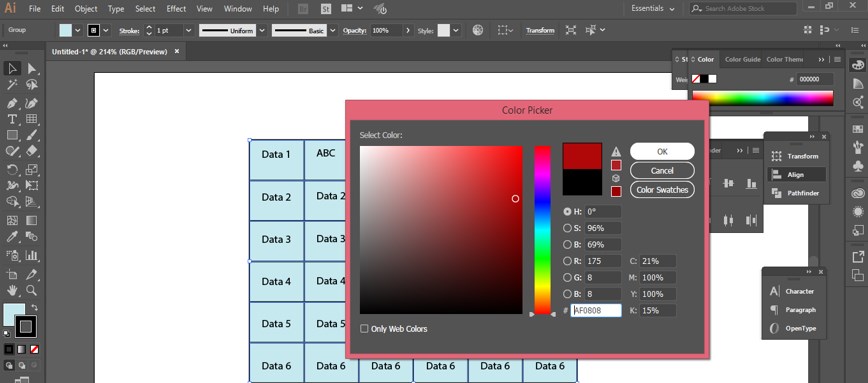Select the Rectangular Grid tool
Viewport: 868px width, 383px height.
click(32, 119)
